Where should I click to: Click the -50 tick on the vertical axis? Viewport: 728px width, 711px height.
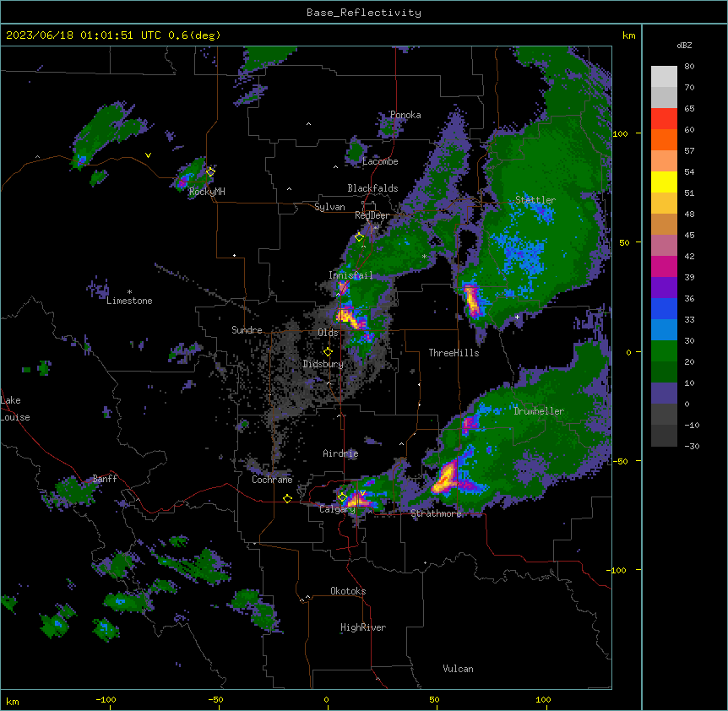point(620,461)
